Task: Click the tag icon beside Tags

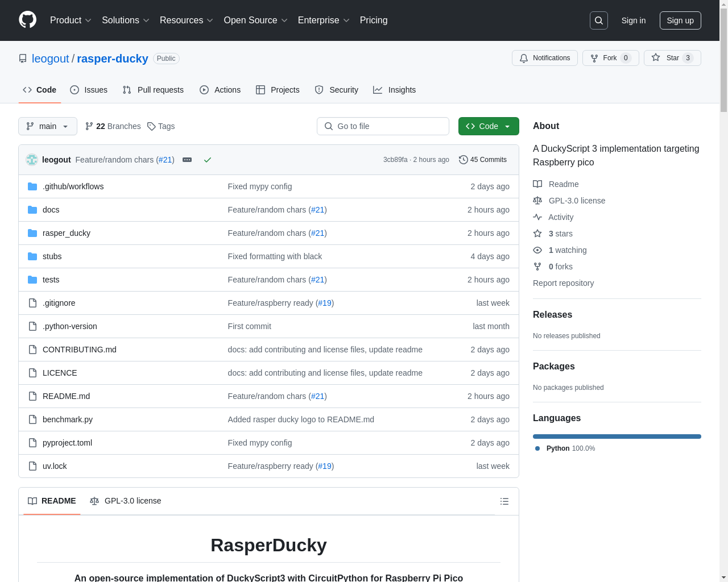Action: pyautogui.click(x=151, y=126)
